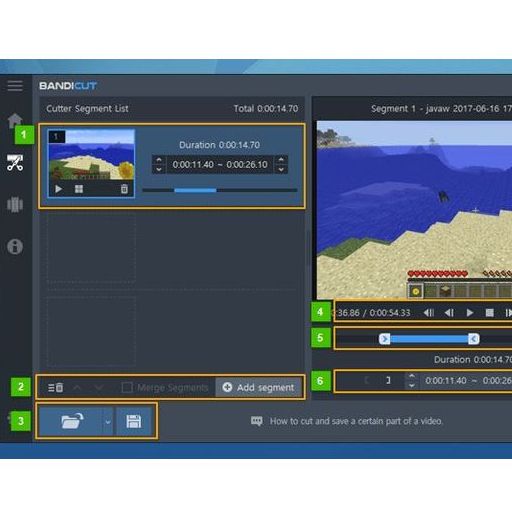
Task: Play segment 1 from its thumbnail
Action: (58, 189)
